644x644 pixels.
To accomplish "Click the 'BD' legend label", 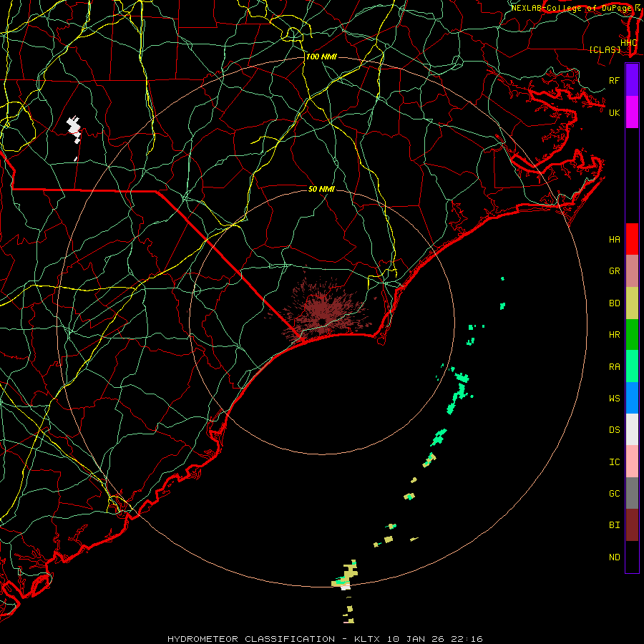I will point(614,303).
